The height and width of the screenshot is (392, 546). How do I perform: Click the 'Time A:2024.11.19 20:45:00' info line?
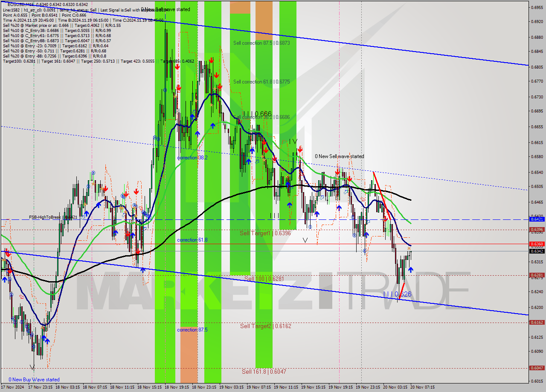[x=83, y=20]
